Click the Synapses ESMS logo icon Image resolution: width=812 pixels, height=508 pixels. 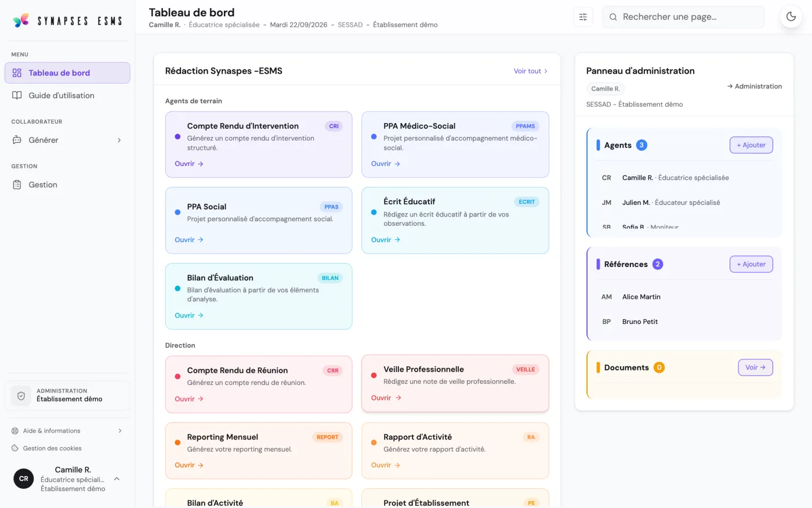21,20
